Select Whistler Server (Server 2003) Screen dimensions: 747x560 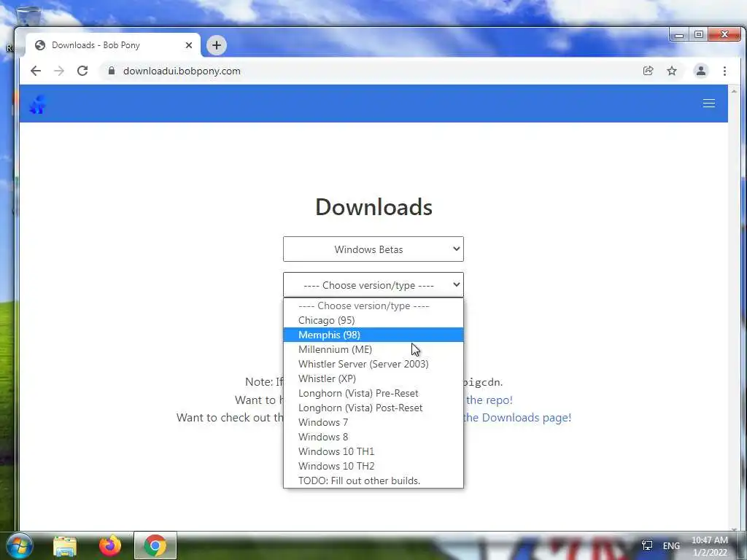[373, 365]
